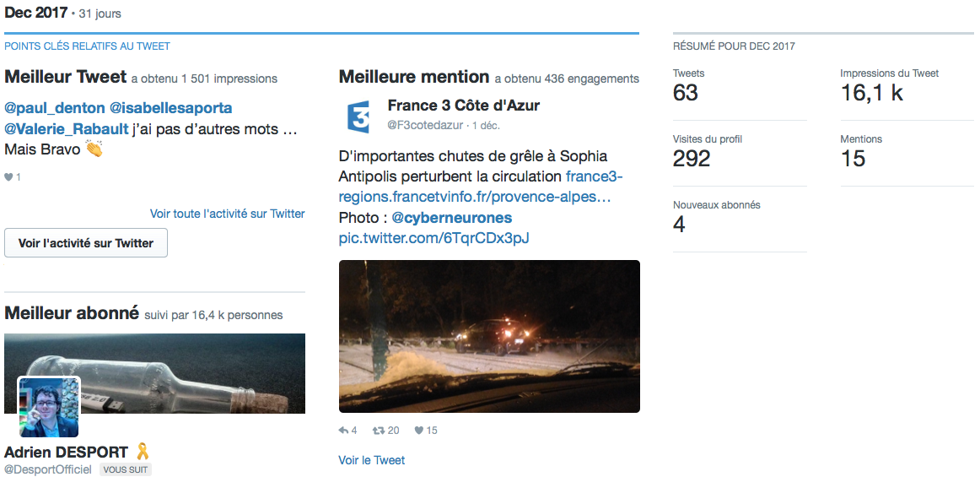The width and height of the screenshot is (980, 477).
Task: Open the "Voir le Tweet" link
Action: (x=371, y=460)
